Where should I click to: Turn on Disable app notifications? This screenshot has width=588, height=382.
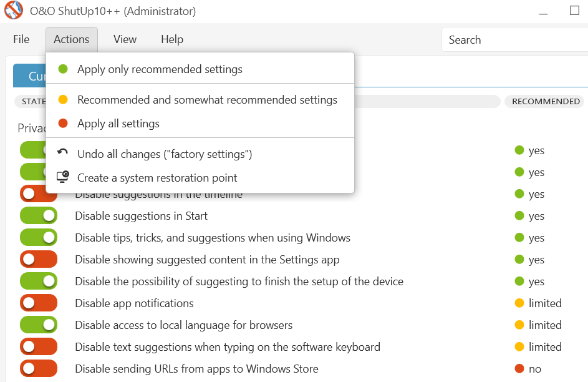[39, 303]
